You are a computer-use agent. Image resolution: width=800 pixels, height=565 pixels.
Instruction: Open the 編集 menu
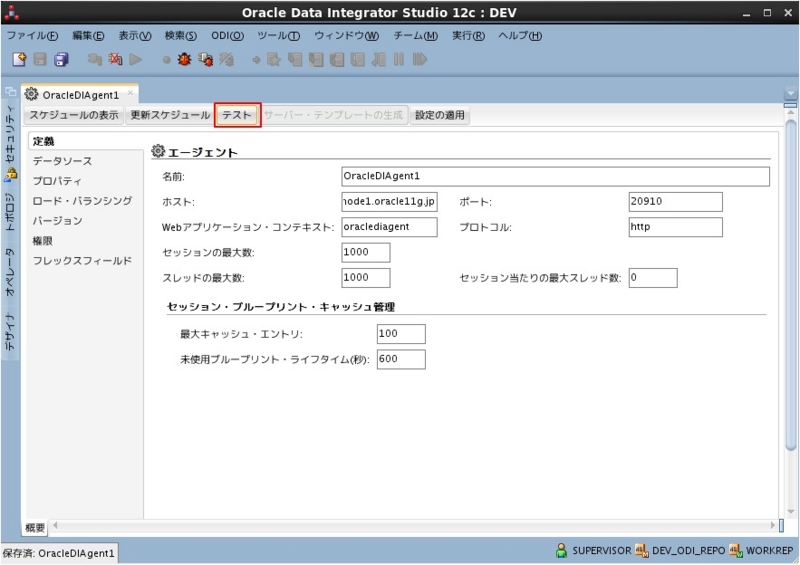(88, 36)
